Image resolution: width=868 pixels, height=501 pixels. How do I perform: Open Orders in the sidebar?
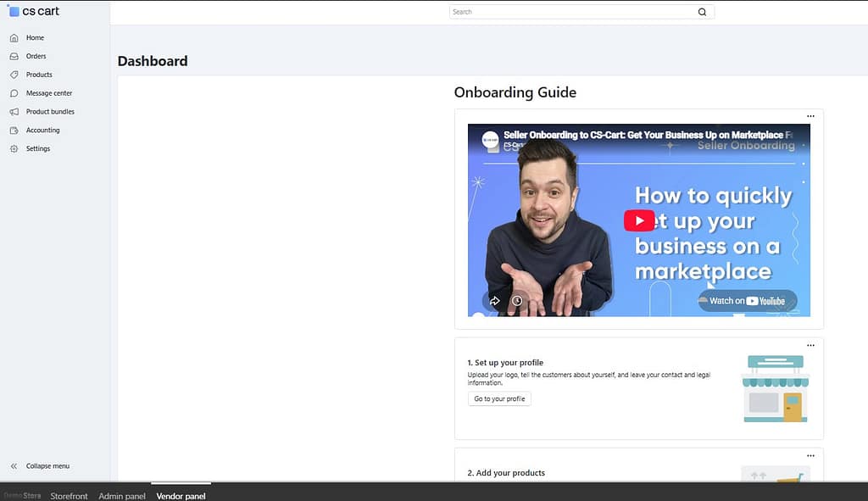(36, 56)
